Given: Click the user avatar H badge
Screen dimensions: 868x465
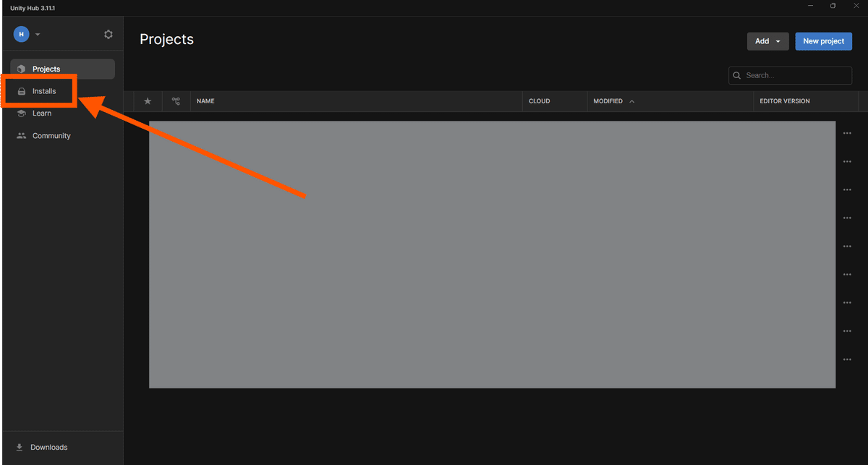Looking at the screenshot, I should coord(20,33).
